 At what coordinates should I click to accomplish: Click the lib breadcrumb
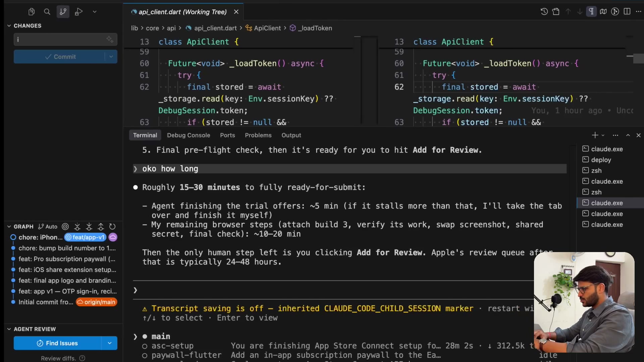(x=135, y=28)
